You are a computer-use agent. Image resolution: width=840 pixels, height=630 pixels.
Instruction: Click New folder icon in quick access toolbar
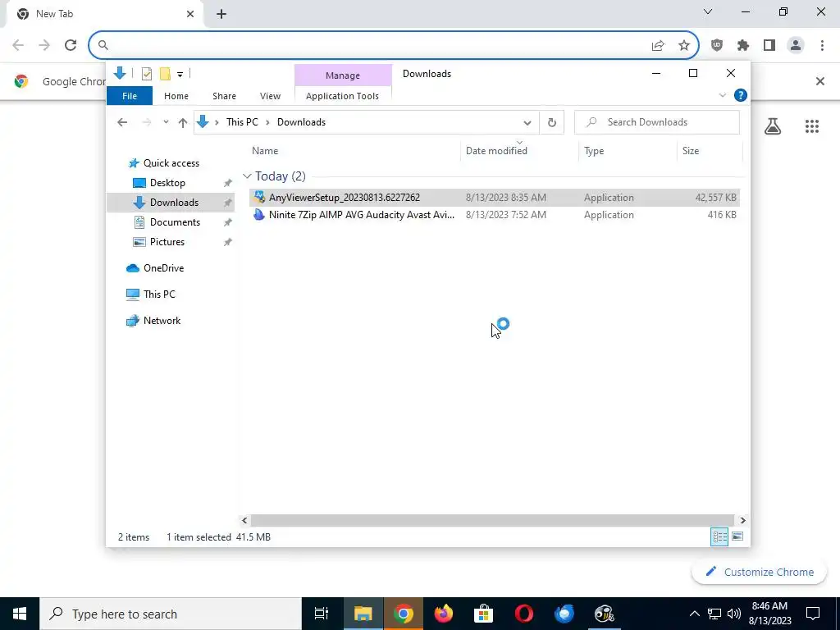[166, 74]
